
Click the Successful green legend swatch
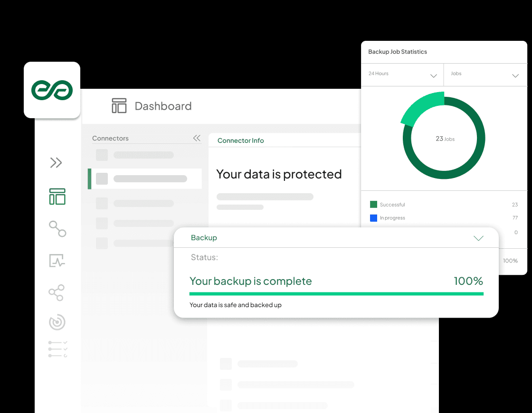(373, 205)
